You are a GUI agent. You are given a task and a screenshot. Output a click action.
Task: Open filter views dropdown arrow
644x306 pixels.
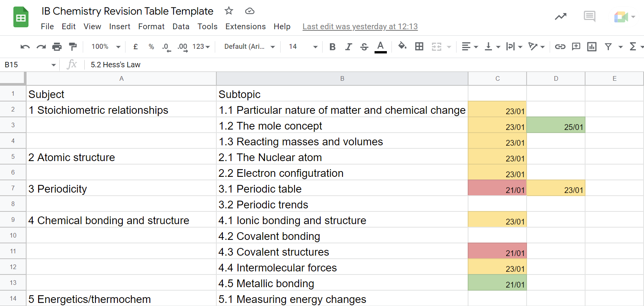[x=621, y=47]
